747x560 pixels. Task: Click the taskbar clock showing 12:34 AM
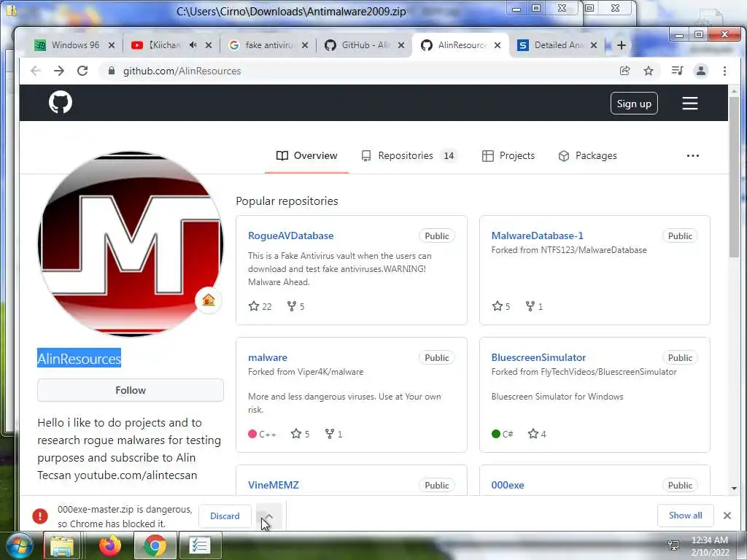[x=710, y=545]
